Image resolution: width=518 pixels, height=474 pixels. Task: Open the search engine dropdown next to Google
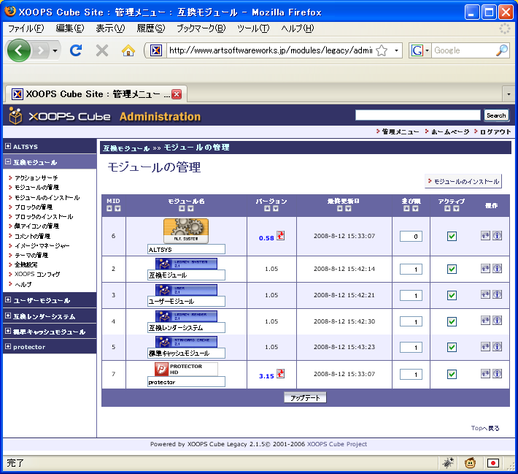(x=427, y=51)
